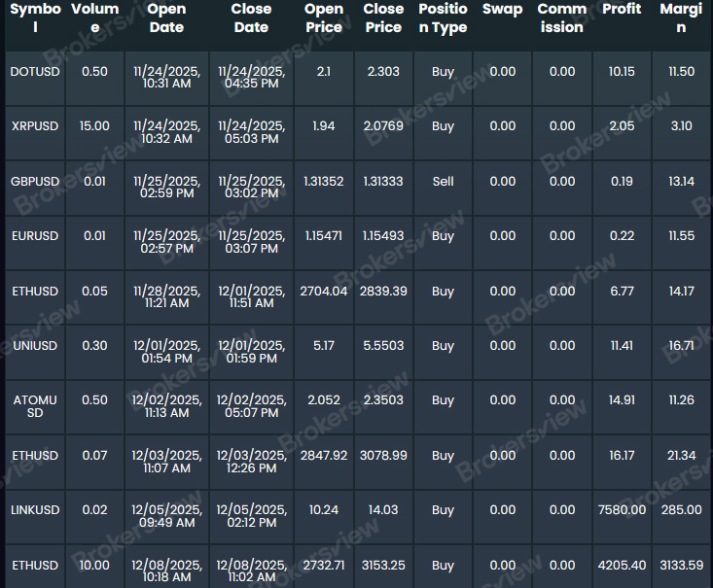Click the Close Date column header
The image size is (713, 588).
tap(251, 18)
